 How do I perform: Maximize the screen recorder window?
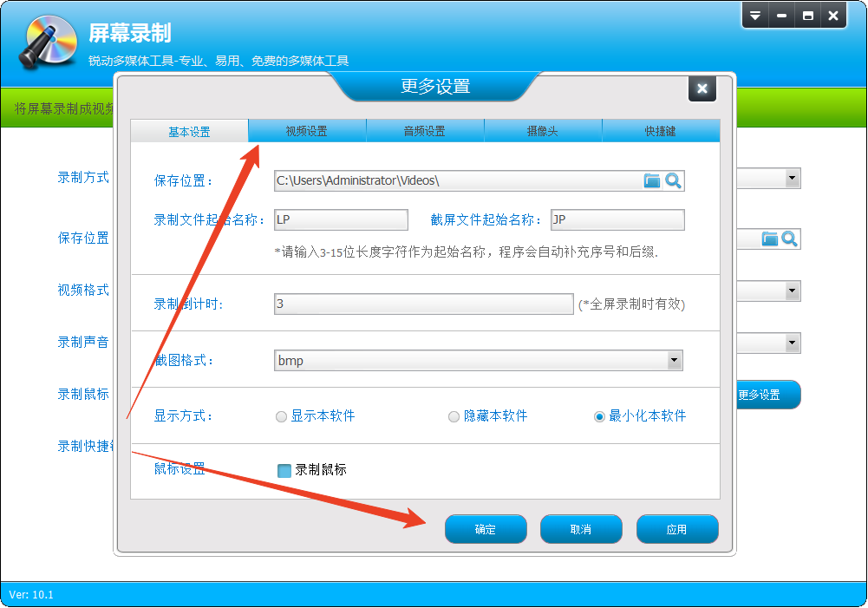click(x=807, y=16)
